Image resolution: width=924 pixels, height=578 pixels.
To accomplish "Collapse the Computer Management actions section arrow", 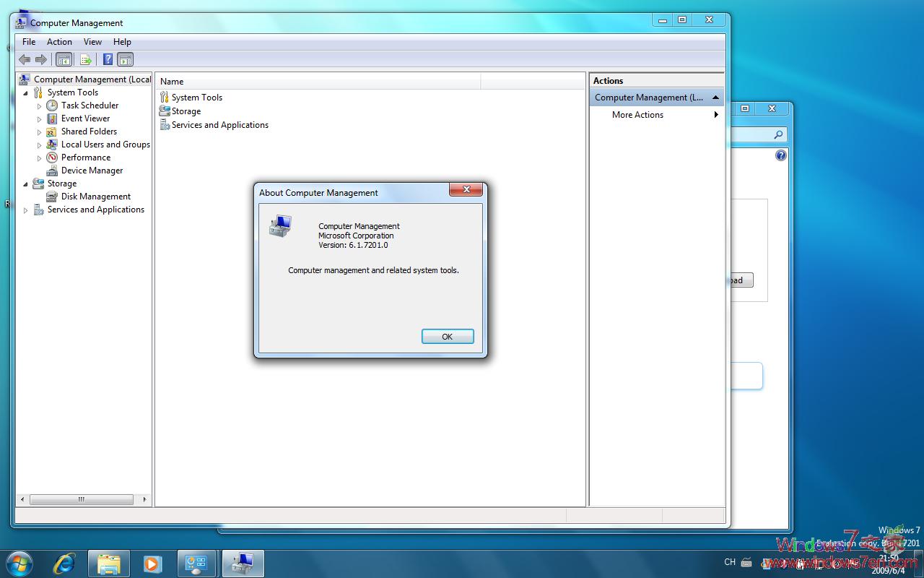I will click(x=715, y=98).
